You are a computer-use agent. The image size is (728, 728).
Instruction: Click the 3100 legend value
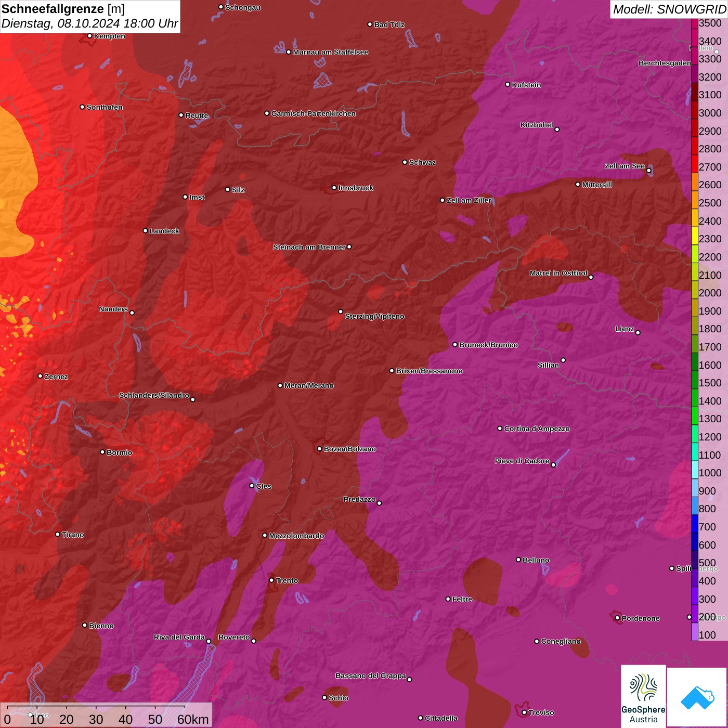tap(710, 95)
